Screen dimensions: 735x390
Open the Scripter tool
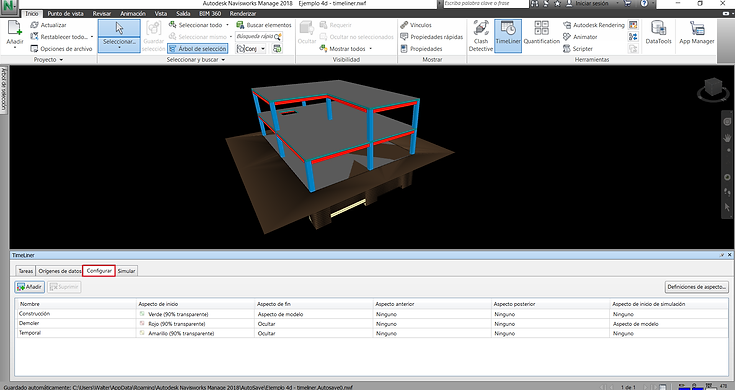coord(578,48)
